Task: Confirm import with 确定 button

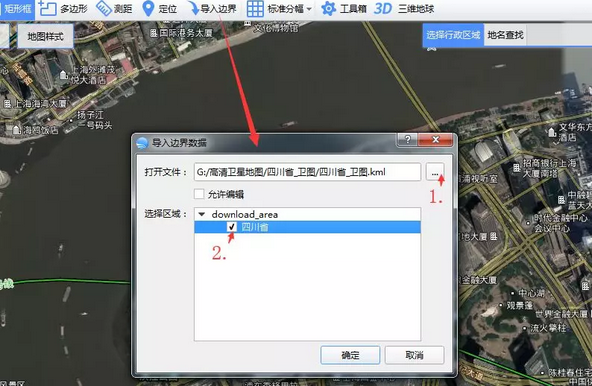Action: pos(350,355)
